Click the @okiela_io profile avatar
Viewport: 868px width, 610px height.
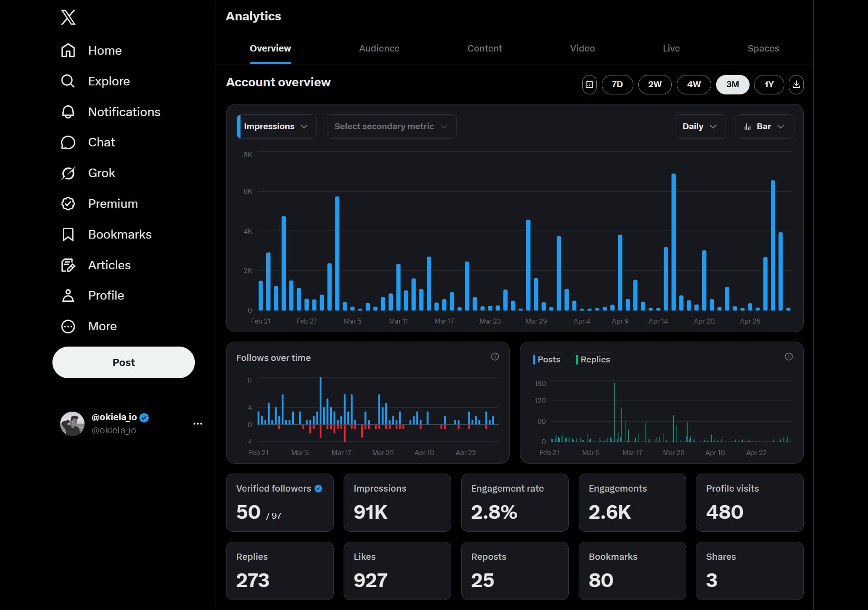click(x=72, y=424)
